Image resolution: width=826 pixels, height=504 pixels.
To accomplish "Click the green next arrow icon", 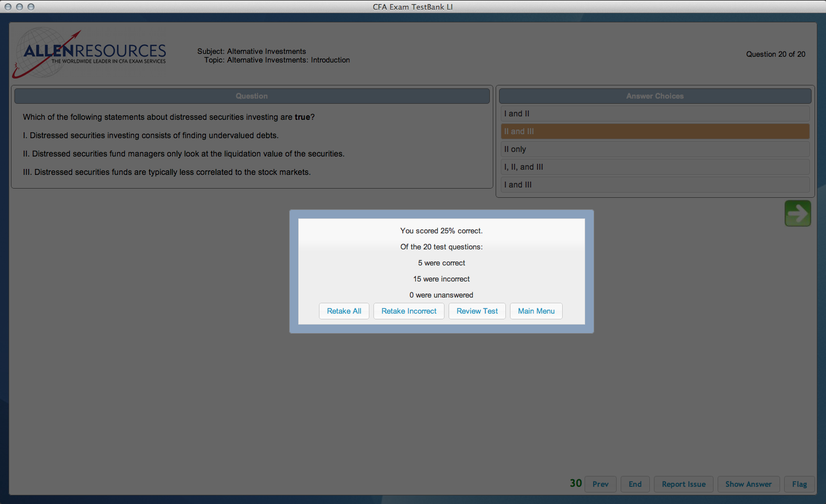I will point(797,213).
